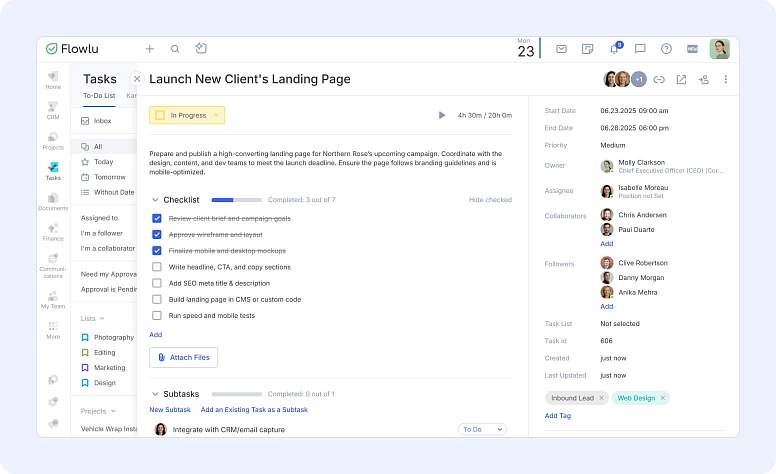Viewport: 776px width, 474px height.
Task: Check Run speed and mobile tests
Action: pyautogui.click(x=157, y=315)
